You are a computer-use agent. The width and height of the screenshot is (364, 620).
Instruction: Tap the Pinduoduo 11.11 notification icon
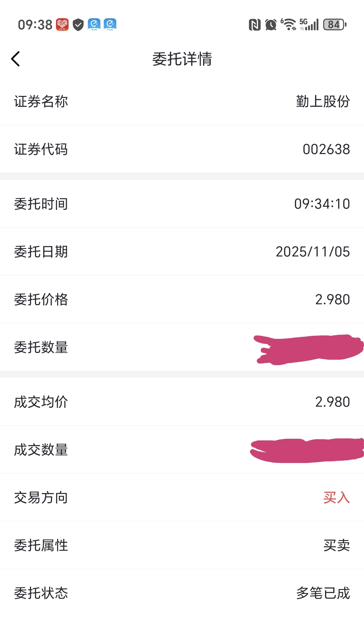62,24
